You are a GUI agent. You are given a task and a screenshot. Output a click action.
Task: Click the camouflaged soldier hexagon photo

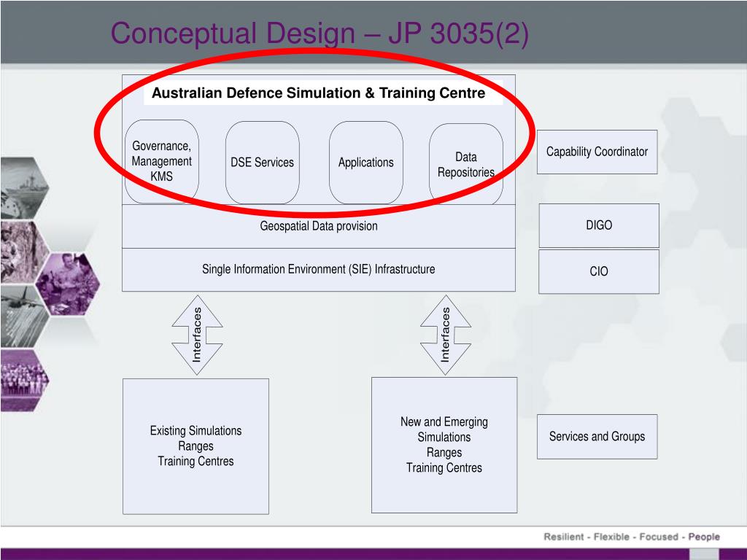(x=24, y=252)
